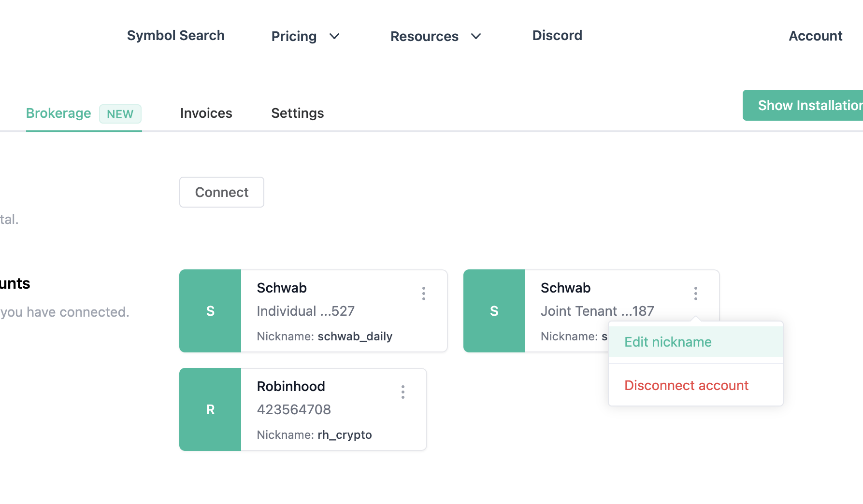Click the Individual ...527 account text
Viewport: 863px width, 504px height.
click(x=306, y=311)
